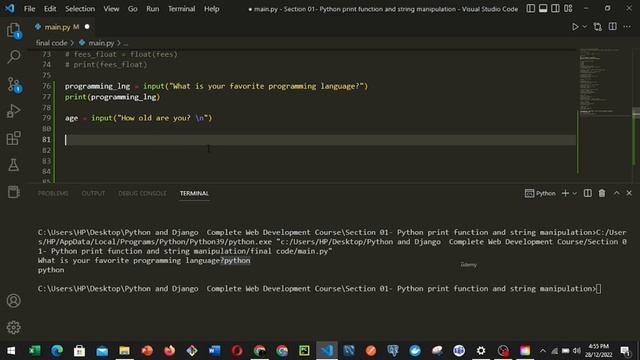Open Firefox from the taskbar
The width and height of the screenshot is (640, 360).
click(x=169, y=351)
